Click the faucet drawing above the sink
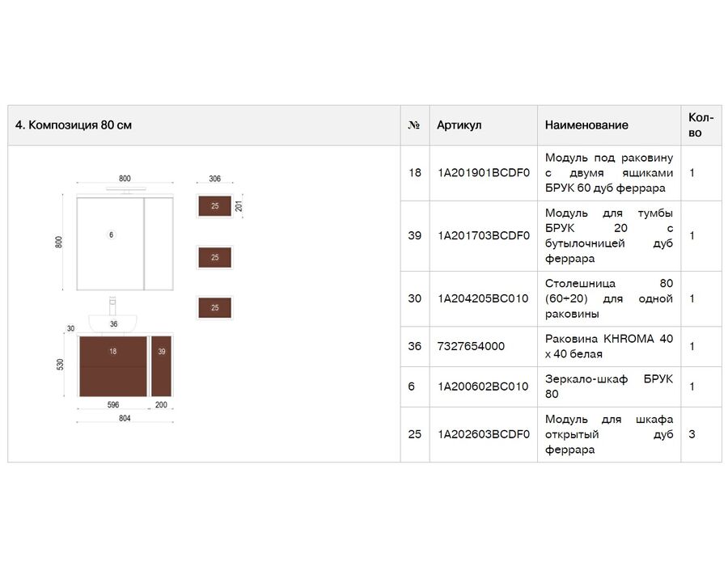The height and width of the screenshot is (566, 728). [x=112, y=306]
